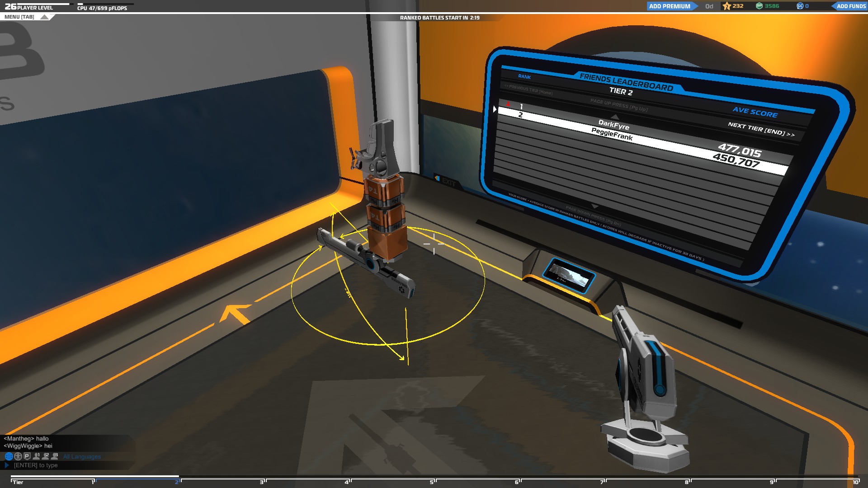This screenshot has height=488, width=868.
Task: Click the blue GC currency icon
Action: click(x=800, y=6)
